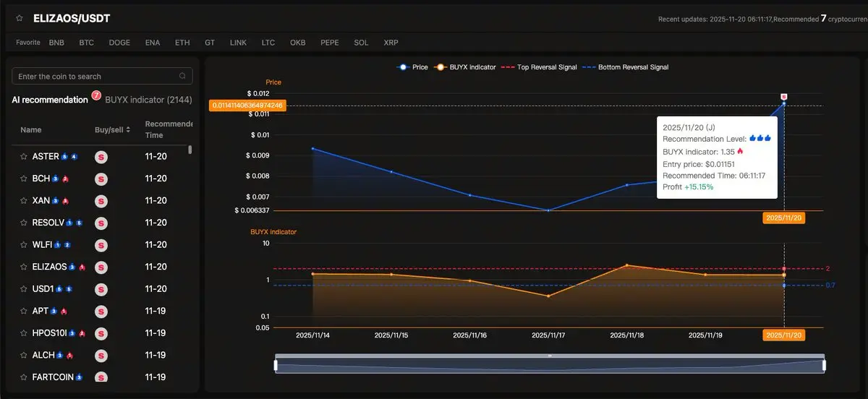Open the LTC favorite coin

point(268,43)
